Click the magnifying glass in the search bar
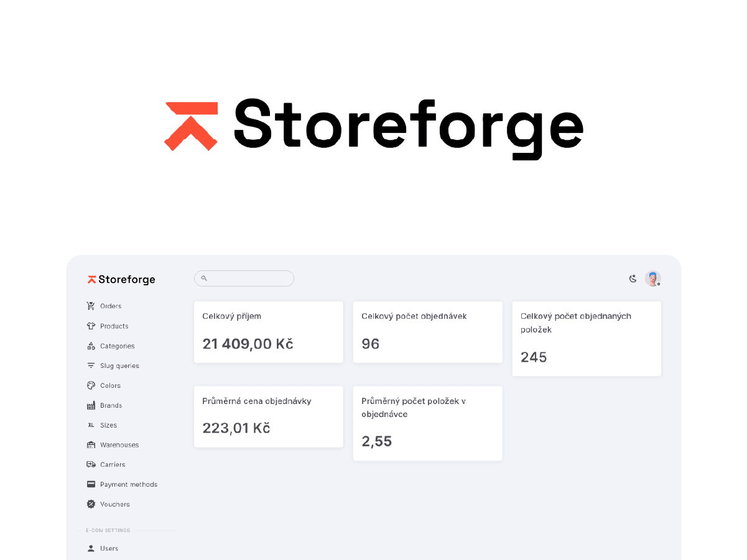 [x=204, y=278]
